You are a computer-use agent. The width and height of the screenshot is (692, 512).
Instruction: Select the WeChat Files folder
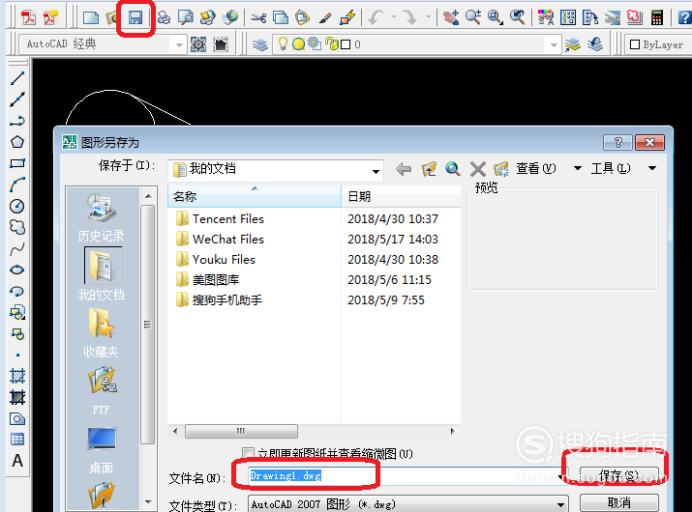219,239
